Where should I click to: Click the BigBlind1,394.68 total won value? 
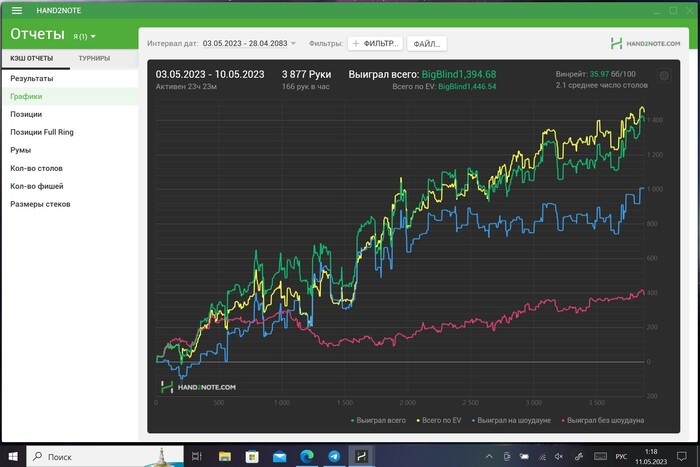click(x=459, y=75)
